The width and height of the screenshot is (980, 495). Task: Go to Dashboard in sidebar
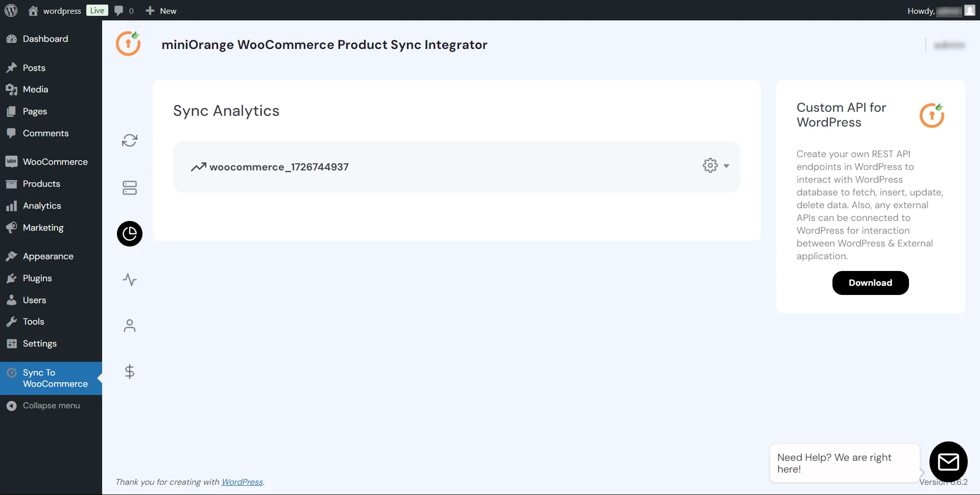(51, 39)
